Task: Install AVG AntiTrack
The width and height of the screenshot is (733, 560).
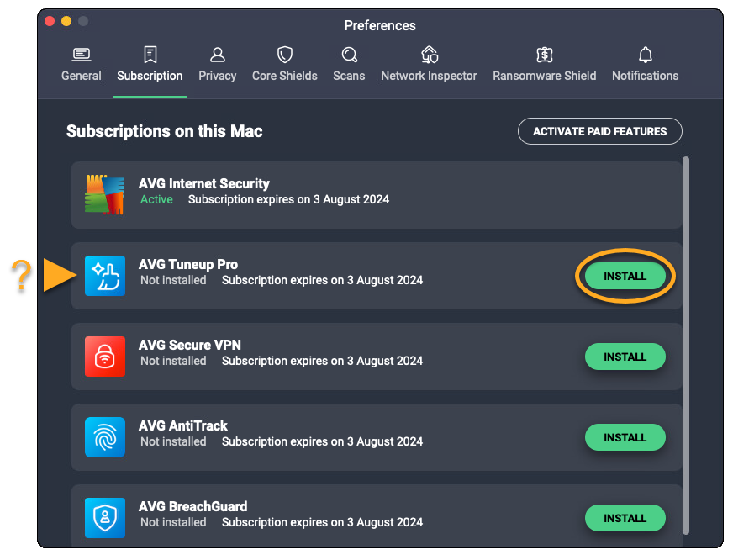Action: coord(625,437)
